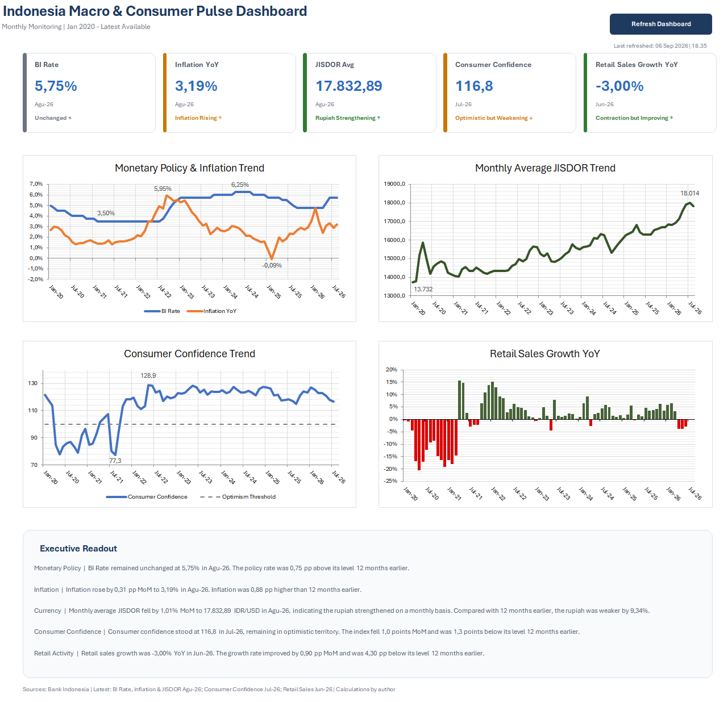This screenshot has height=702, width=728.
Task: Click the 'Jul-26' date in Consumer Confidence card
Action: pos(463,105)
